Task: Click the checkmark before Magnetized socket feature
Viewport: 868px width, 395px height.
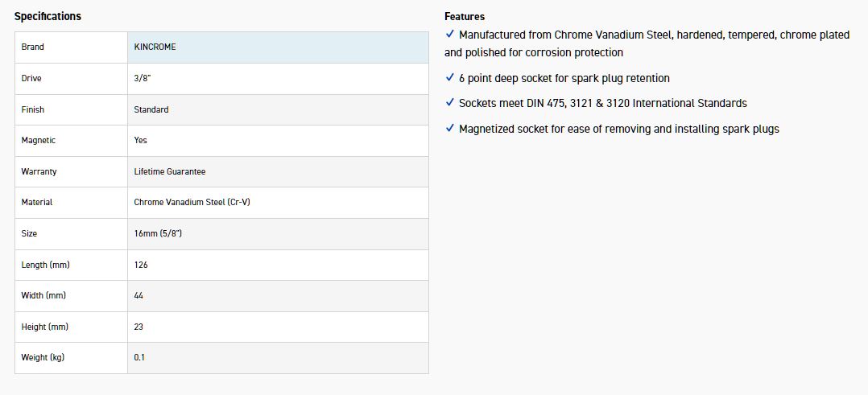Action: tap(449, 129)
